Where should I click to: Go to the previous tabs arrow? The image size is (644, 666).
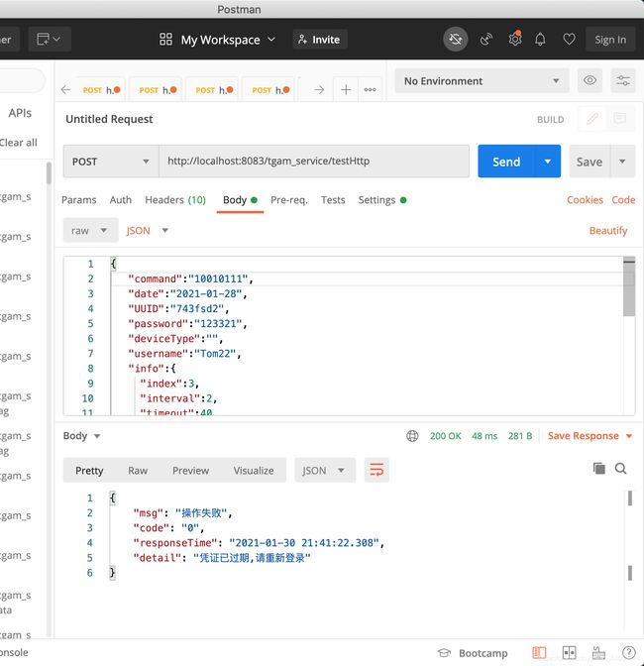coord(65,89)
